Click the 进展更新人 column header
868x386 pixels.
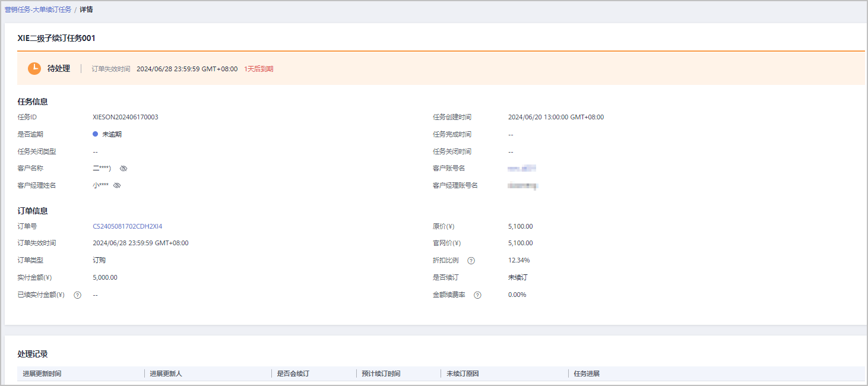[166, 374]
